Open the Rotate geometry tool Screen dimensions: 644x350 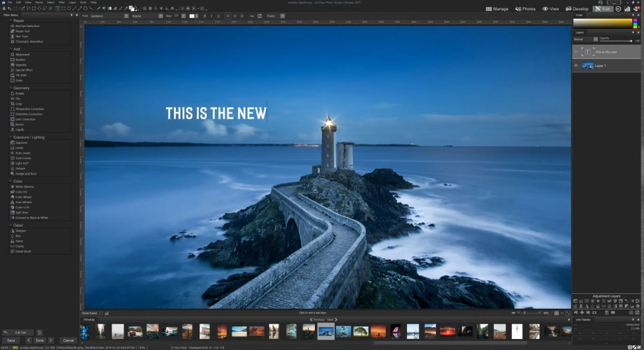[17, 93]
